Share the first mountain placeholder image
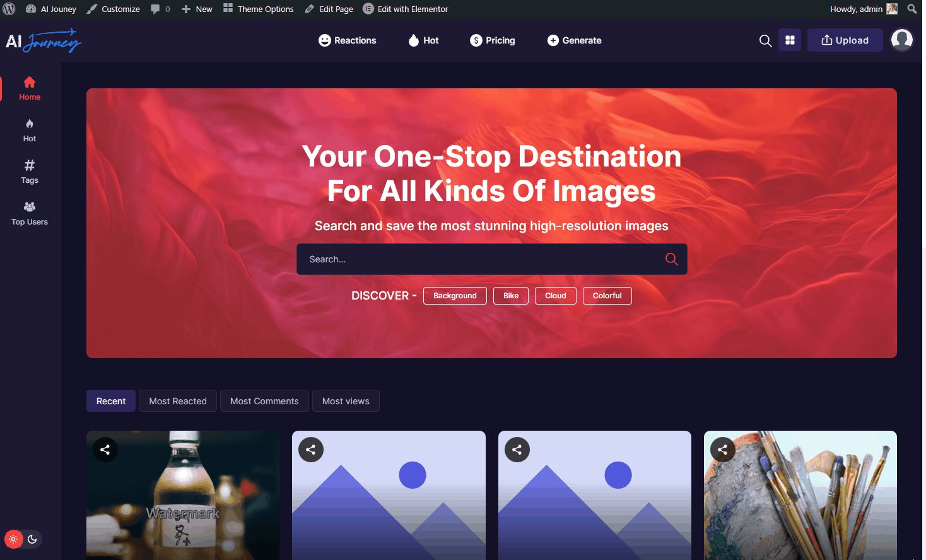 (x=311, y=450)
